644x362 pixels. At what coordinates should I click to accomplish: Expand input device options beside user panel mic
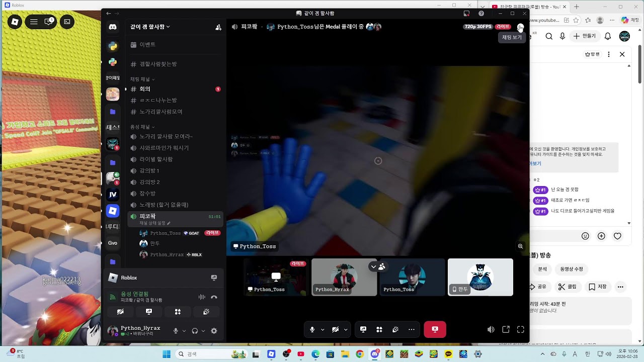click(x=184, y=331)
